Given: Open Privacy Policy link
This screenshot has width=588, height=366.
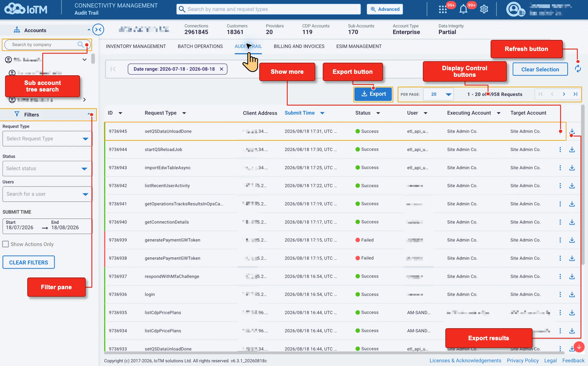Looking at the screenshot, I should point(523,361).
